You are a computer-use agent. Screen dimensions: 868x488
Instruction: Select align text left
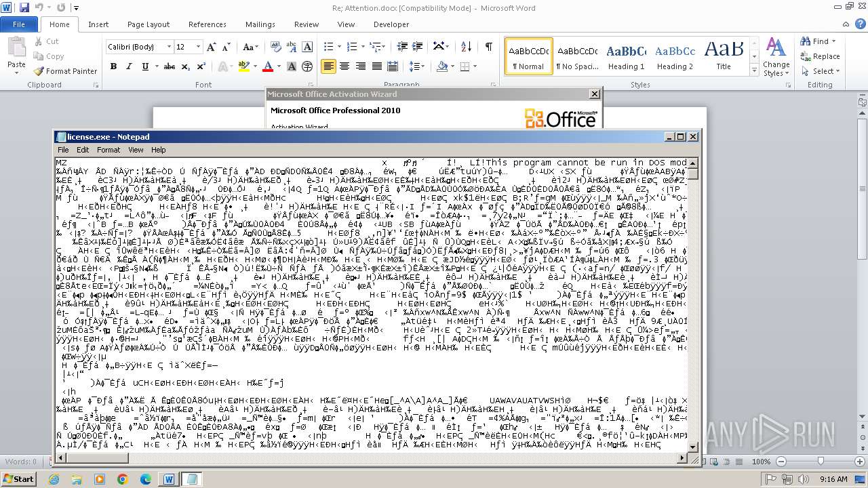point(329,66)
